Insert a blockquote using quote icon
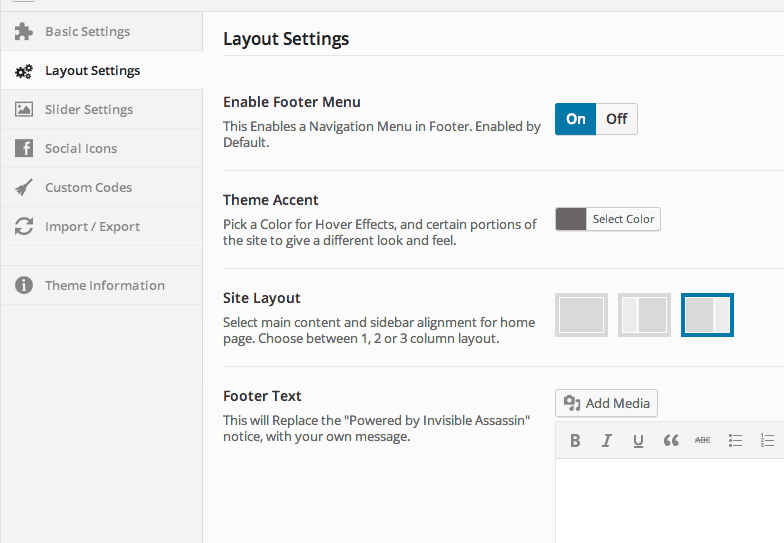This screenshot has width=784, height=543. click(671, 440)
